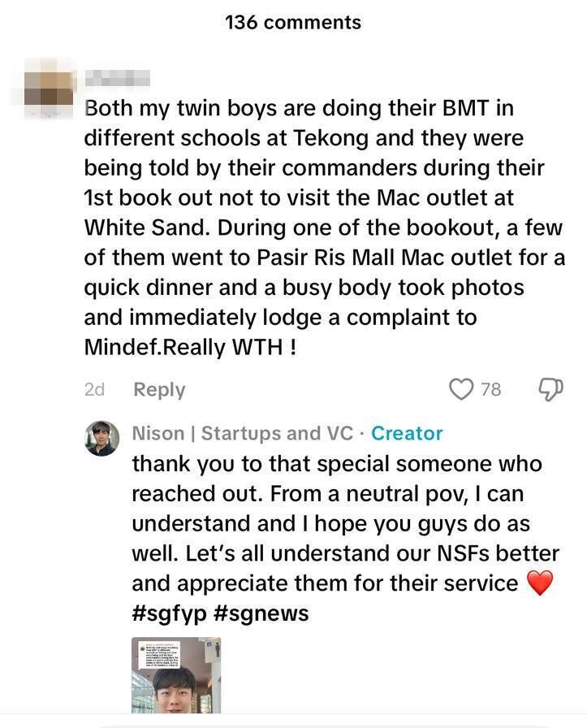This screenshot has height=728, width=587.
Task: Click the Mindef.Really WTH line of the comment
Action: (190, 347)
